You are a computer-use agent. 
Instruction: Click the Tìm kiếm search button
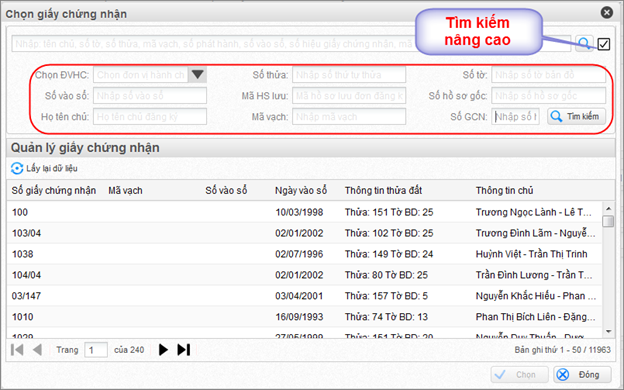coord(576,116)
